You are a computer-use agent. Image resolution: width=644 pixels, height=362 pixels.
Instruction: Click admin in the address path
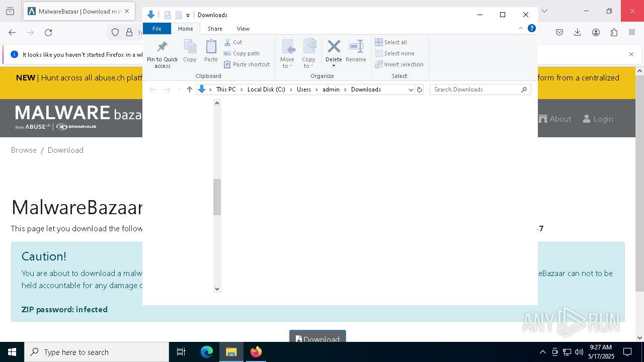331,89
